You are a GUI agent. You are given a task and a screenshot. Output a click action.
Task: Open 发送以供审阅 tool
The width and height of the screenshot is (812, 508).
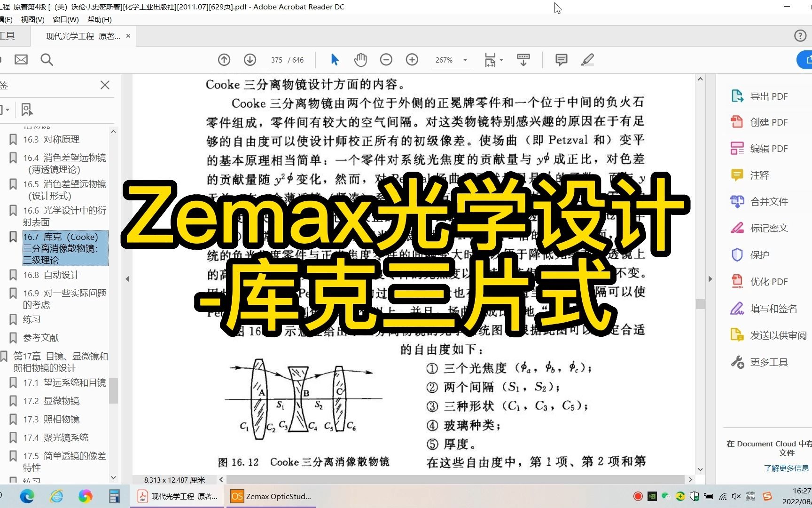click(x=768, y=335)
